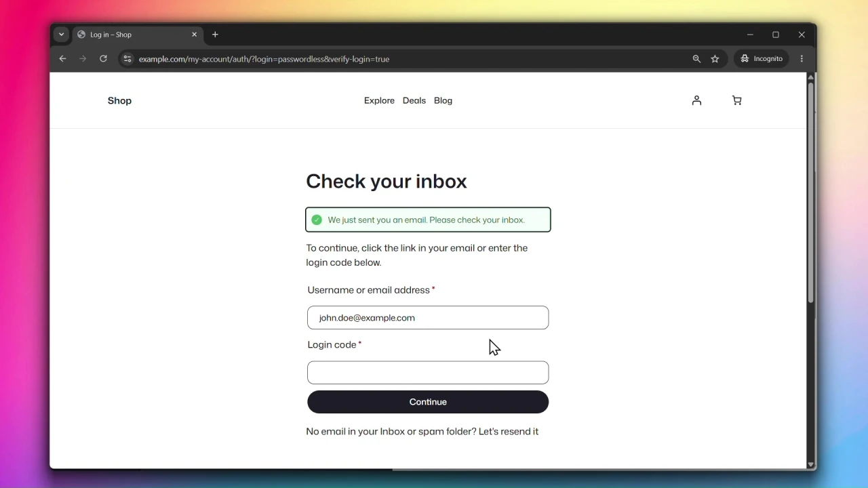Viewport: 868px width, 488px height.
Task: Expand the tab search dropdown arrow
Action: [x=61, y=35]
